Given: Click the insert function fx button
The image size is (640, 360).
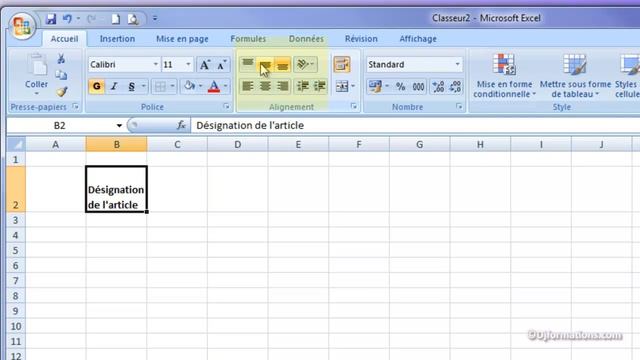Looking at the screenshot, I should click(181, 125).
